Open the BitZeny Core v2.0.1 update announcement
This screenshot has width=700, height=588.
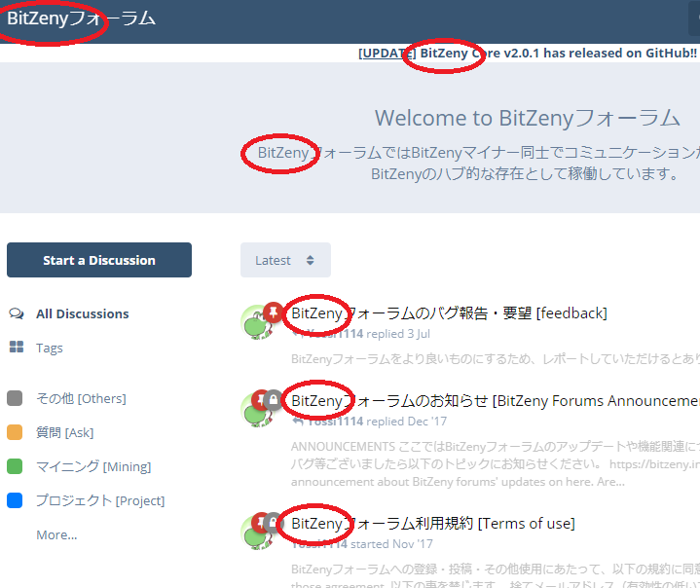point(528,54)
